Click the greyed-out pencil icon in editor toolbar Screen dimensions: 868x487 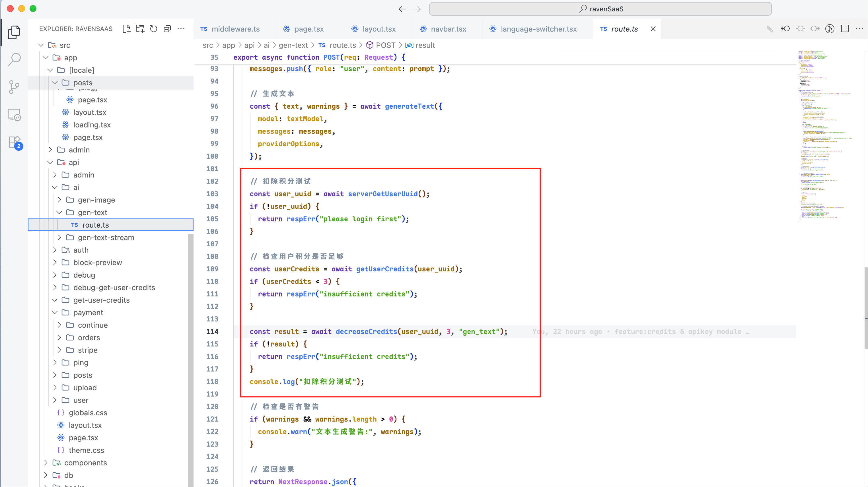tap(770, 29)
